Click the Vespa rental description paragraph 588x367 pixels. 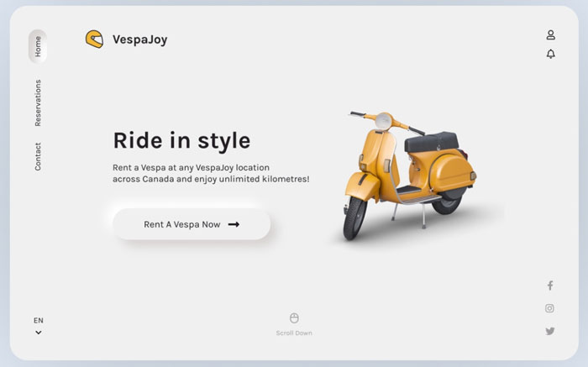coord(211,173)
